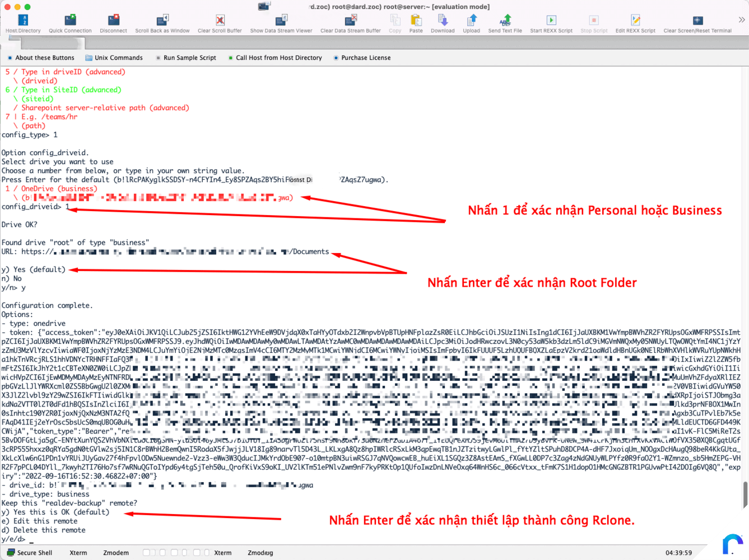Open Scroll Back as Window
This screenshot has width=749, height=560.
point(162,24)
